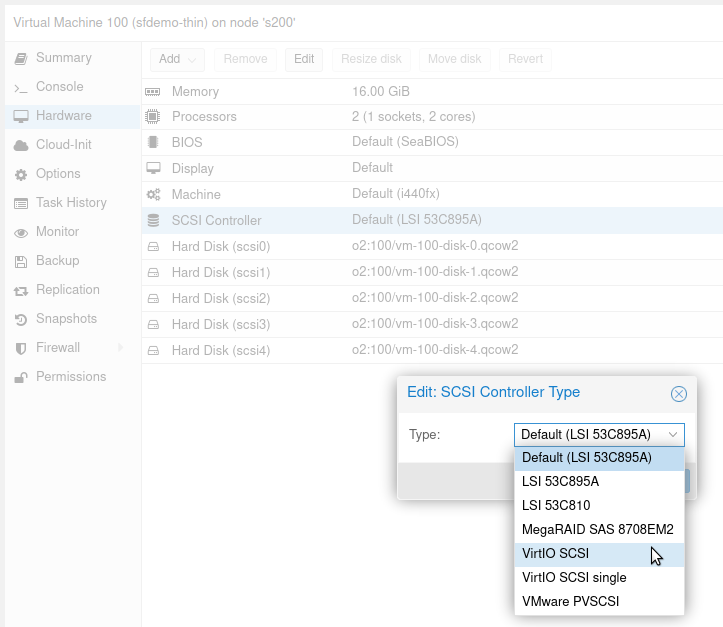Select Default (LSI 53C895A) in dropdown list

point(599,458)
